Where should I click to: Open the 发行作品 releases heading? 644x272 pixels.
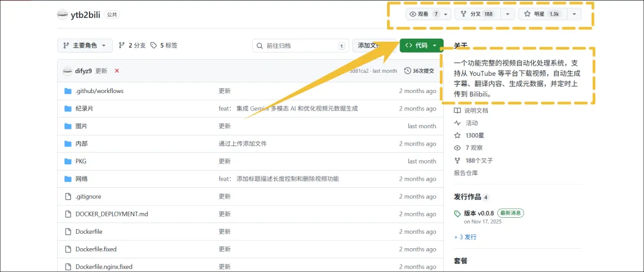pyautogui.click(x=467, y=197)
